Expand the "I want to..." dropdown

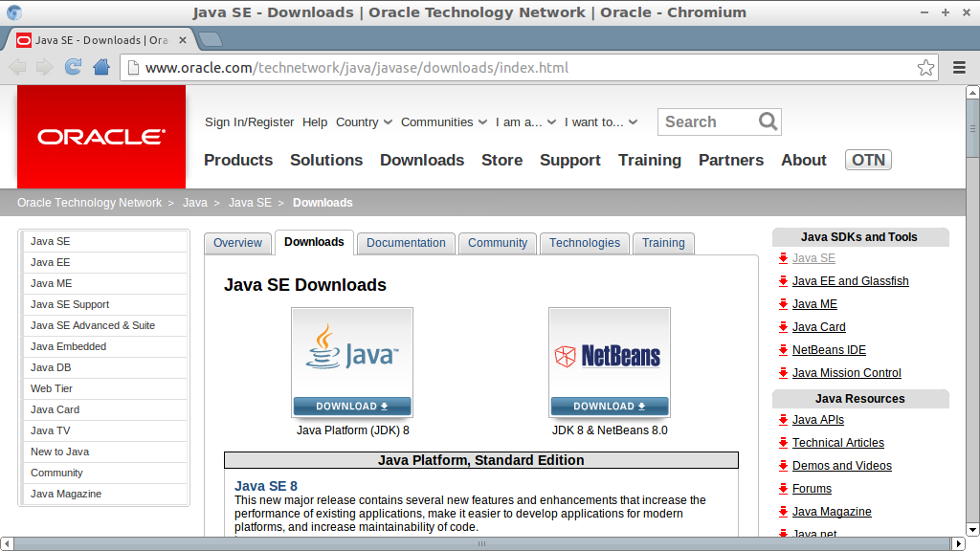click(x=600, y=122)
